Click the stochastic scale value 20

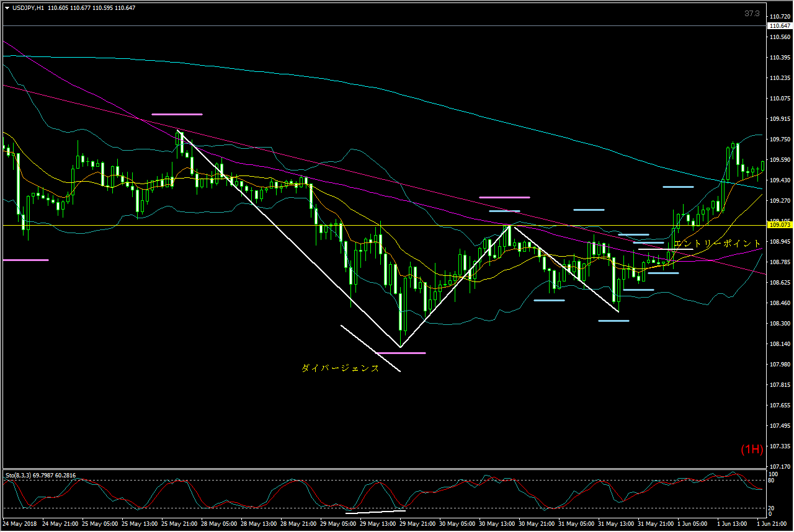coord(771,508)
